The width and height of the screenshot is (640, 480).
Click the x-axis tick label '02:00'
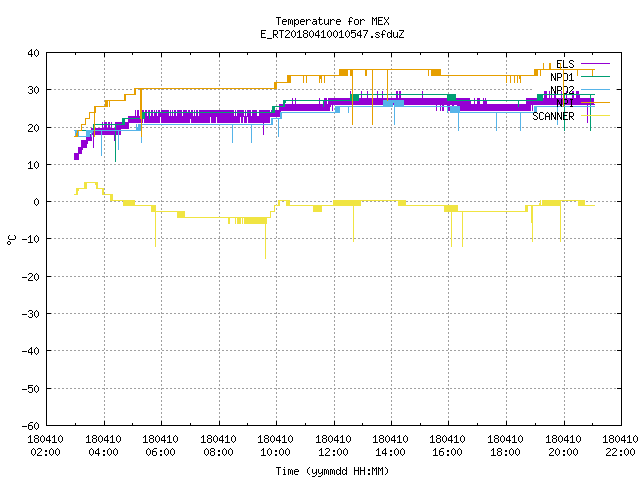click(x=45, y=452)
